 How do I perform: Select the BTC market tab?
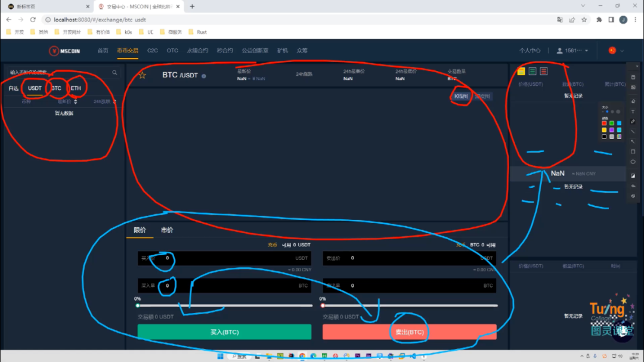pyautogui.click(x=56, y=88)
